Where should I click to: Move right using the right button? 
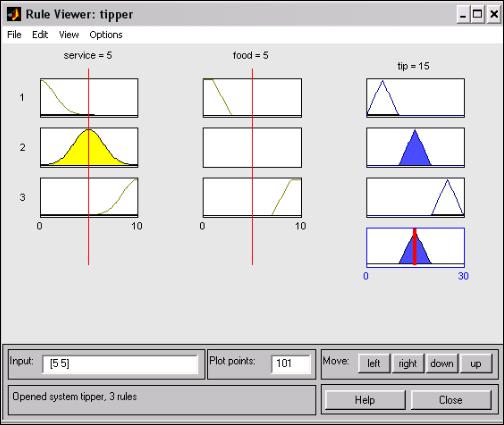(408, 363)
